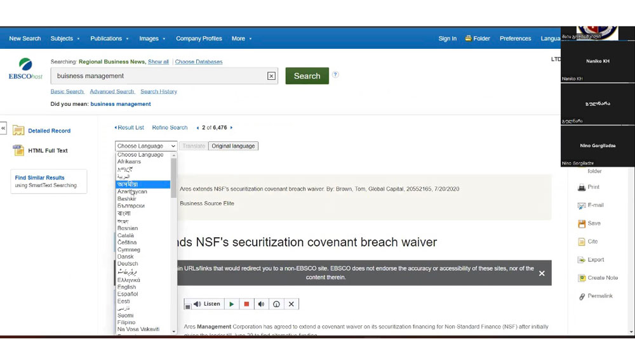This screenshot has width=635, height=364.
Task: Open the Subjects menu dropdown
Action: pos(65,39)
